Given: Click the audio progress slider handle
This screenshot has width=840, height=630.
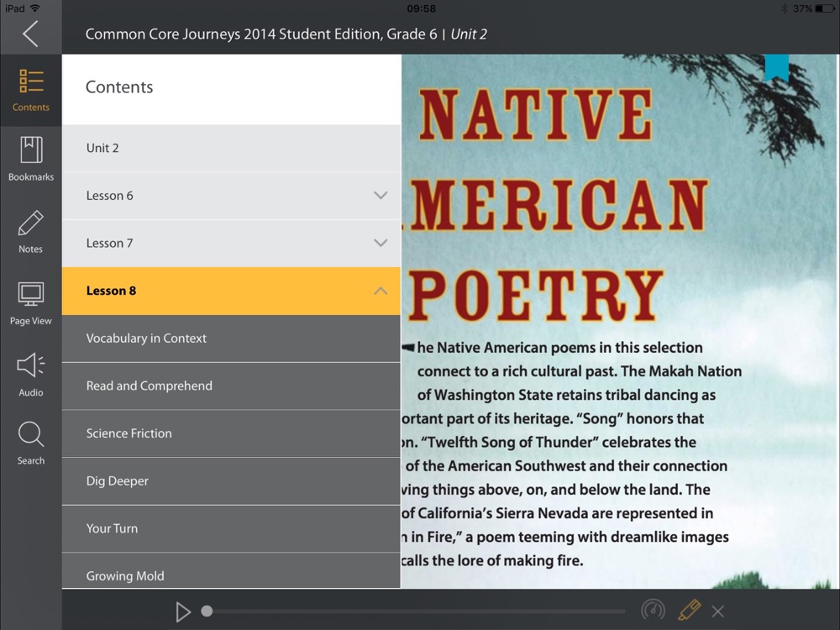Looking at the screenshot, I should point(207,612).
